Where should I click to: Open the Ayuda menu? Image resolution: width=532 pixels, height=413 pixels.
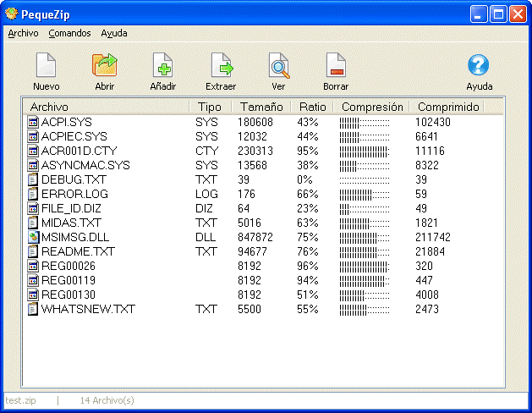click(x=114, y=33)
